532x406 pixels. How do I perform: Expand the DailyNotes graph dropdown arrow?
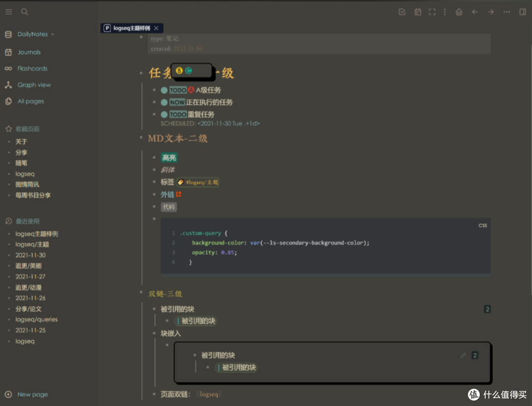coord(53,34)
